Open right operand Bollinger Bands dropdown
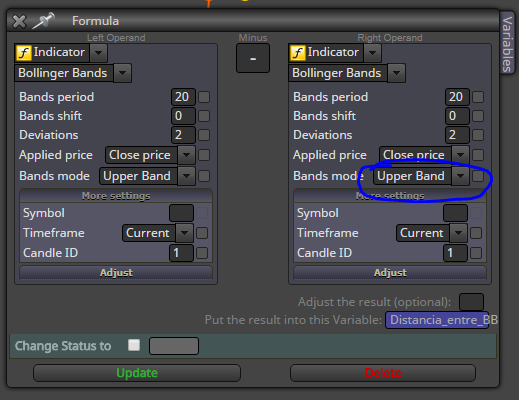This screenshot has width=519, height=400. point(396,73)
